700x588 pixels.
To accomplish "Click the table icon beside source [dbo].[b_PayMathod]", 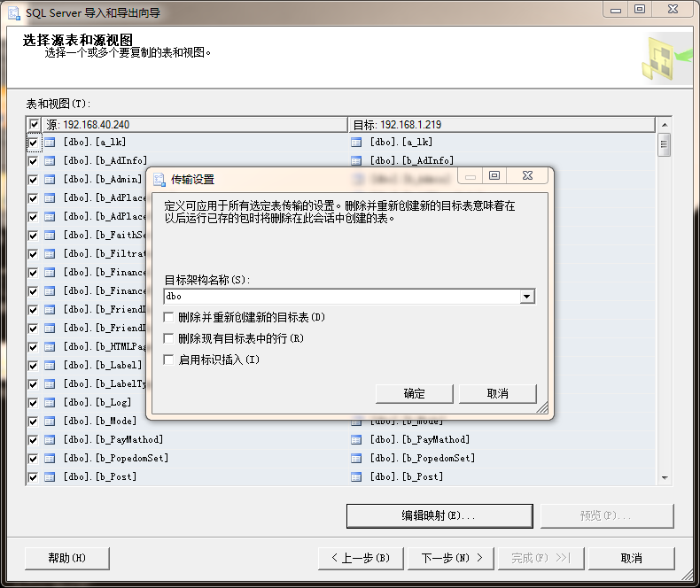I will (x=50, y=440).
